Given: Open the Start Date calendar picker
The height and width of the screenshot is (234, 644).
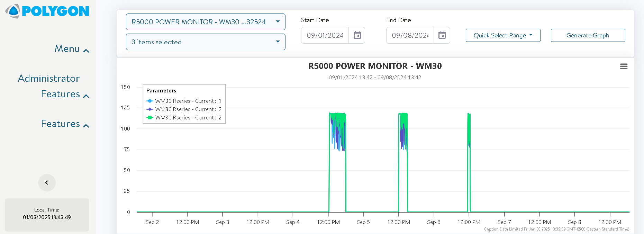Looking at the screenshot, I should (x=357, y=35).
